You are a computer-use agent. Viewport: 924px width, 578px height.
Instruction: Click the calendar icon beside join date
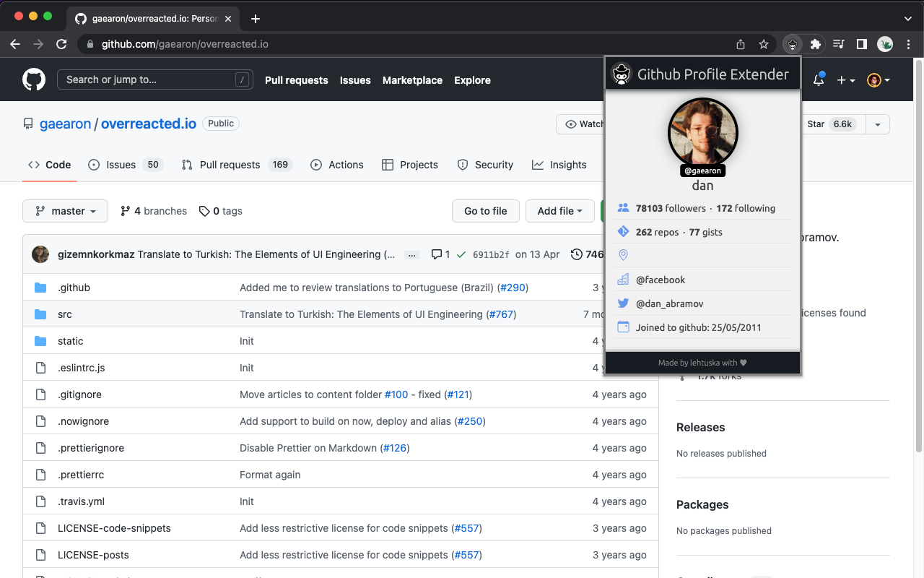[623, 327]
